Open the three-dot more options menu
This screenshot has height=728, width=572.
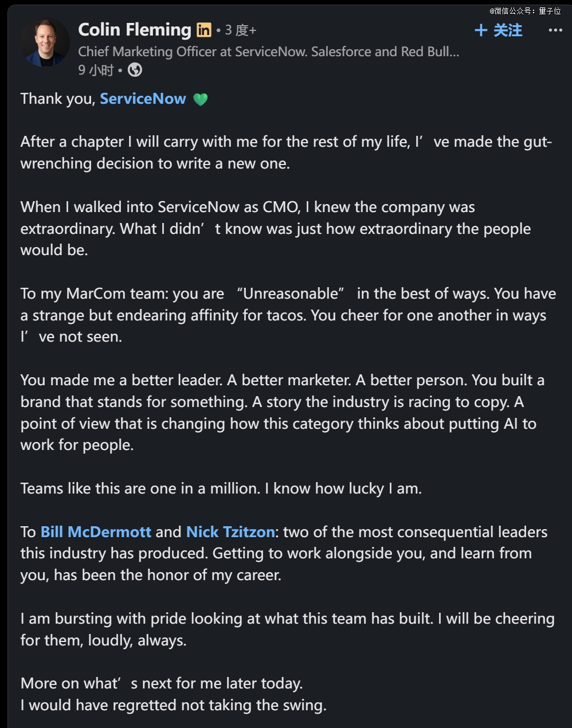coord(555,30)
